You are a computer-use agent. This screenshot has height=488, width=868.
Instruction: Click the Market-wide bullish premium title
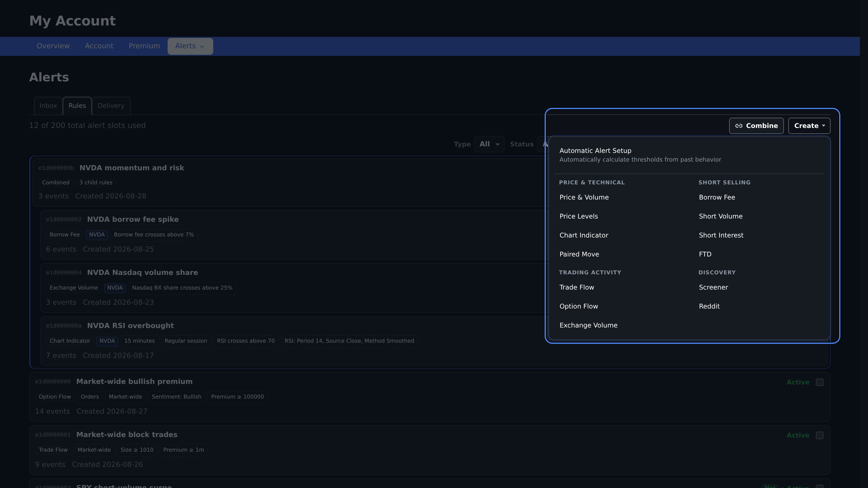(135, 381)
